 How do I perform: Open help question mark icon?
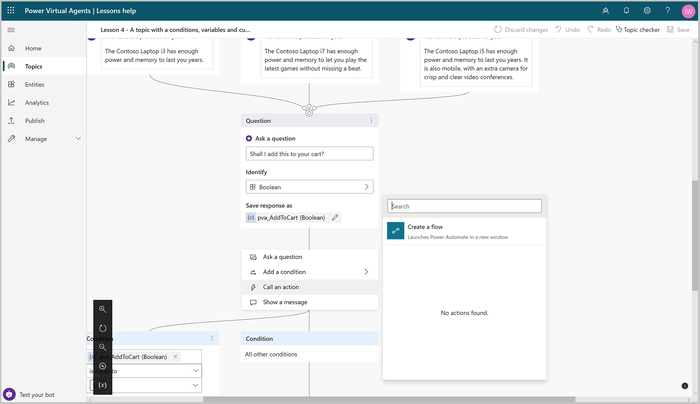(x=667, y=11)
